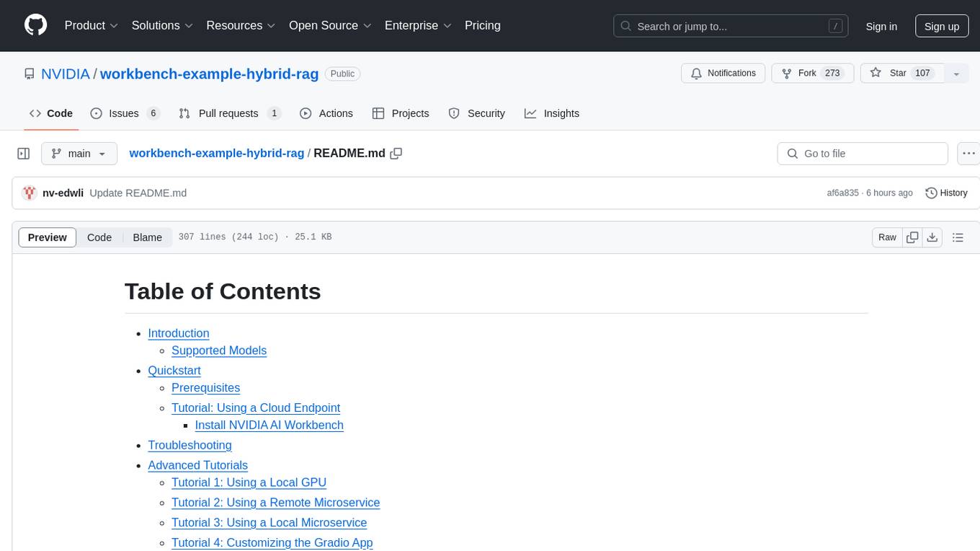Expand the Open Source menu
980x551 pixels.
pos(330,26)
